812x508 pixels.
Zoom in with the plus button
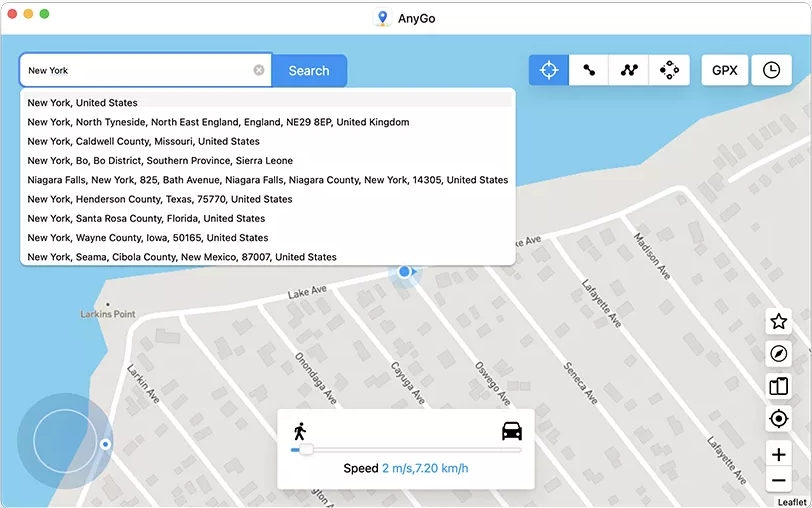click(778, 454)
